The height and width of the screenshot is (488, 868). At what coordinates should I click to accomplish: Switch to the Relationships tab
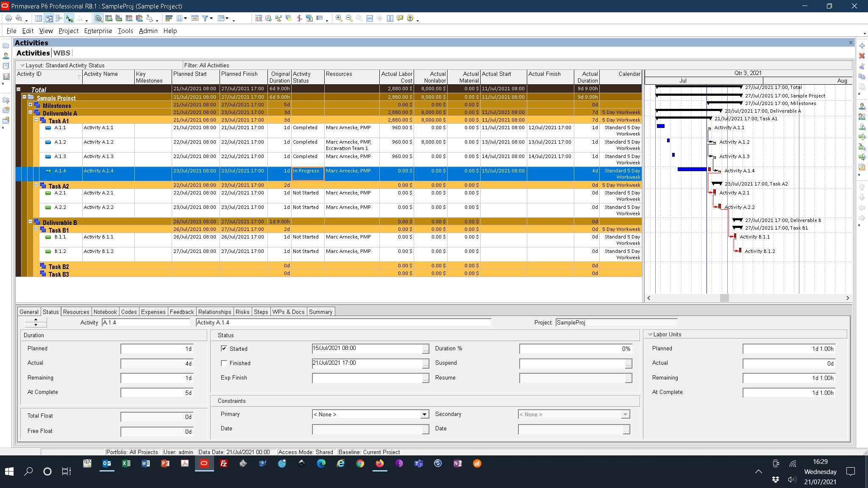214,312
